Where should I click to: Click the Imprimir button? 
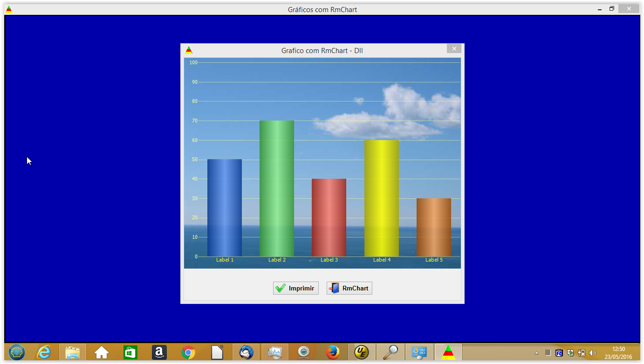click(296, 288)
